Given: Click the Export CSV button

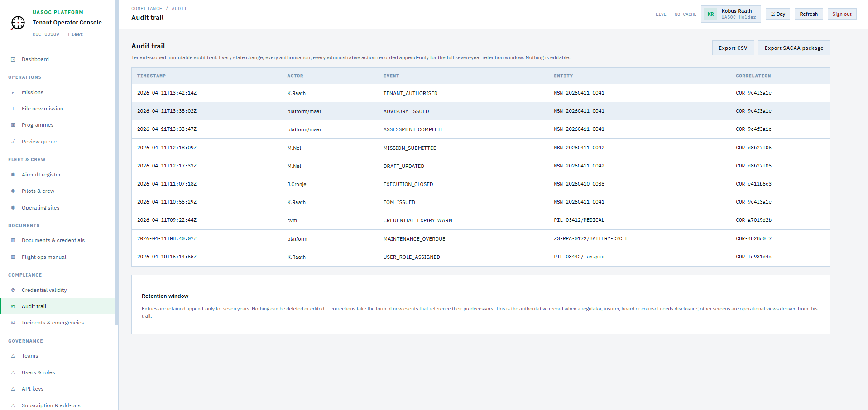Looking at the screenshot, I should point(733,48).
